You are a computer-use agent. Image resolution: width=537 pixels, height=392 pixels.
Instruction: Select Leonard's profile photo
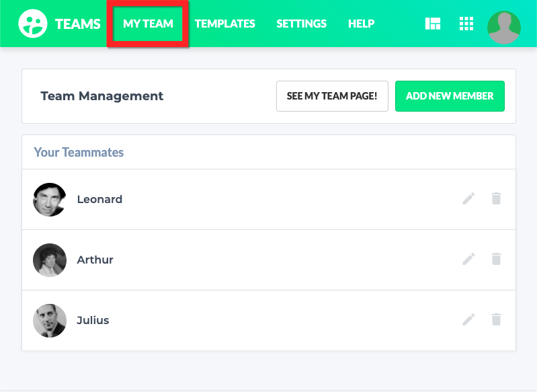50,200
